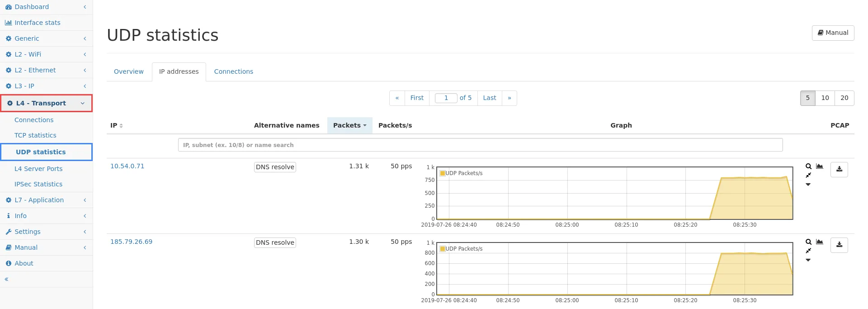Click shrink arrows icon on 10.54.0.71 graph
This screenshot has width=868, height=309.
pyautogui.click(x=808, y=175)
